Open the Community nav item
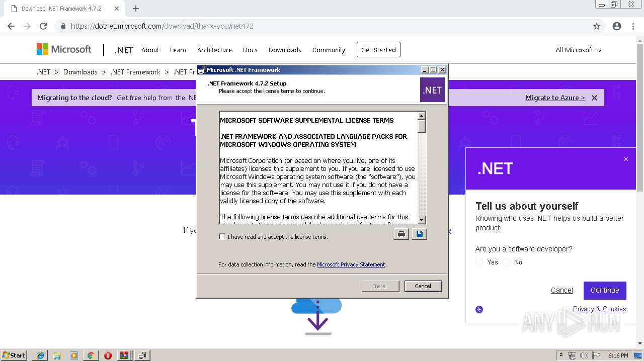The width and height of the screenshot is (644, 362). tap(329, 50)
